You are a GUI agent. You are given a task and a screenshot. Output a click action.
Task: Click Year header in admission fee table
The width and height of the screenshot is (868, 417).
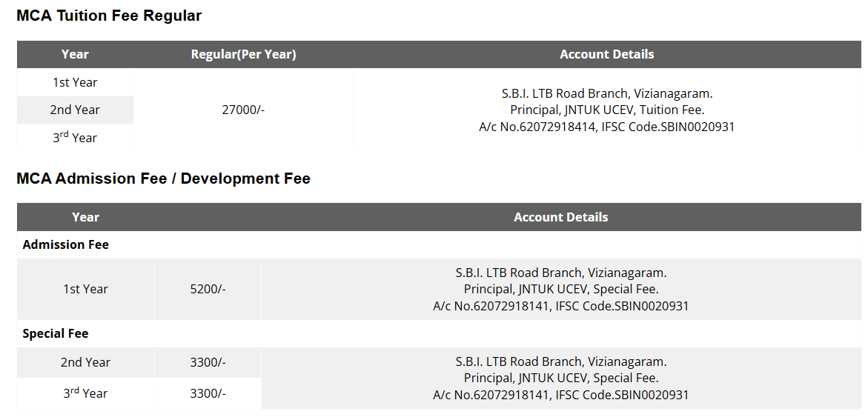(85, 217)
